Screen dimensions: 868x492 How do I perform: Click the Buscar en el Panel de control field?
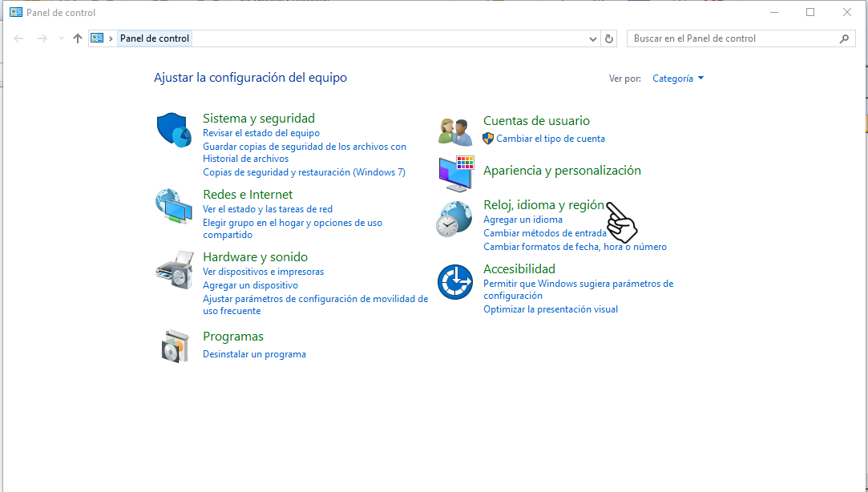[733, 38]
